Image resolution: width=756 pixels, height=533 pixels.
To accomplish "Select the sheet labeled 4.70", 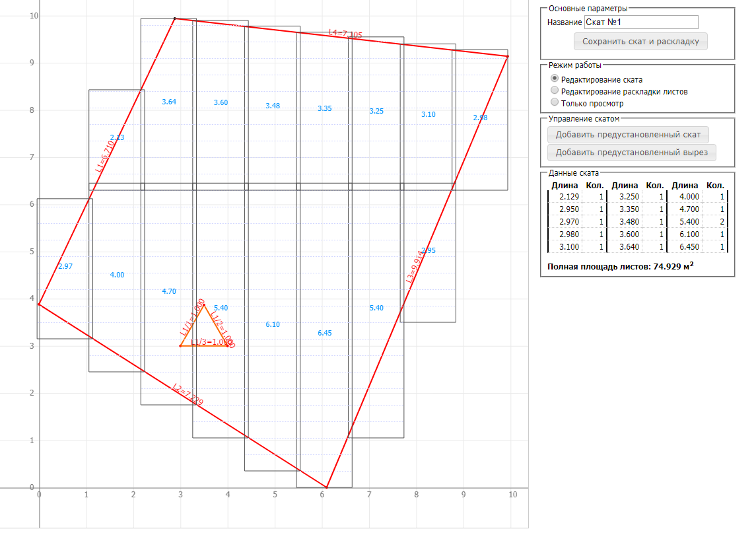I will [x=169, y=291].
